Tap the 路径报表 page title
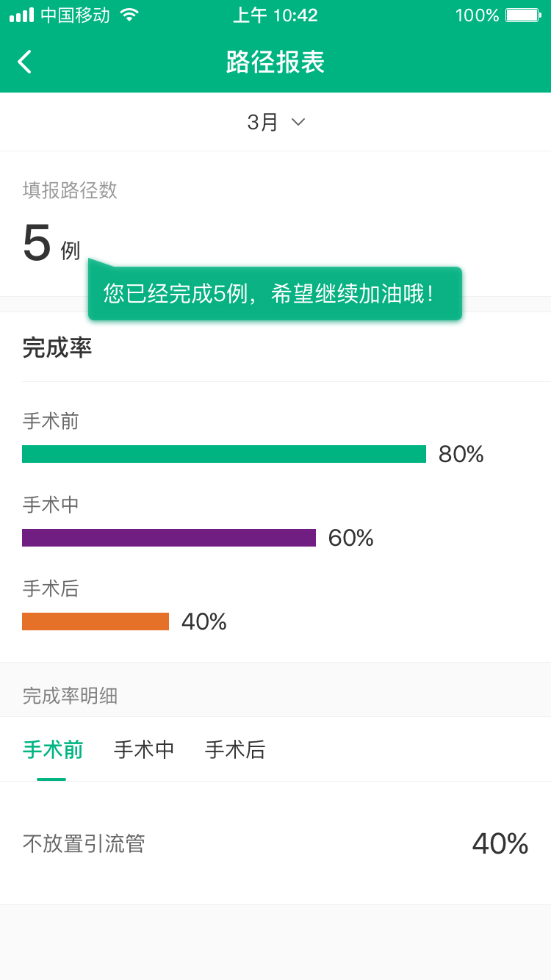The image size is (551, 980). coord(275,62)
